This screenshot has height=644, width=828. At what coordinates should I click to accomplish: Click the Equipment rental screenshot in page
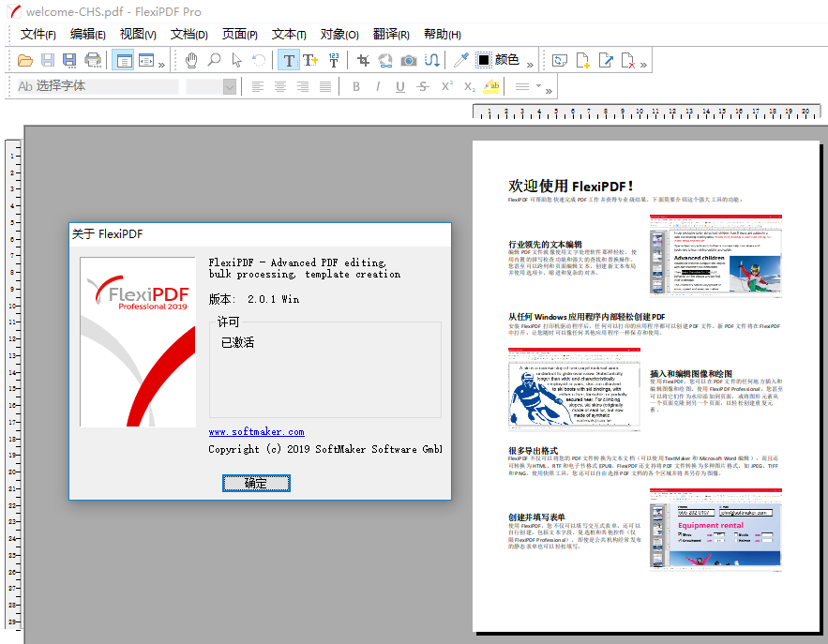coord(715,530)
